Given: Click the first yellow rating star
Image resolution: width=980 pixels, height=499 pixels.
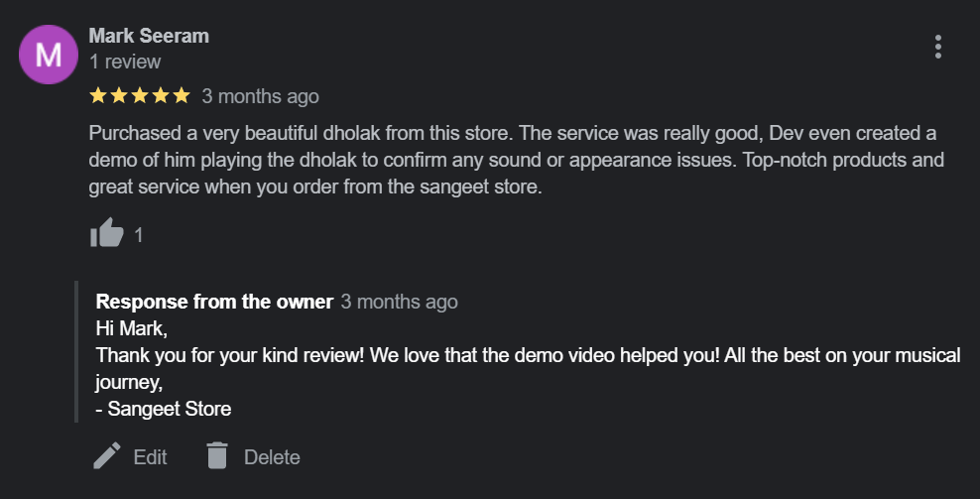Looking at the screenshot, I should pyautogui.click(x=98, y=96).
